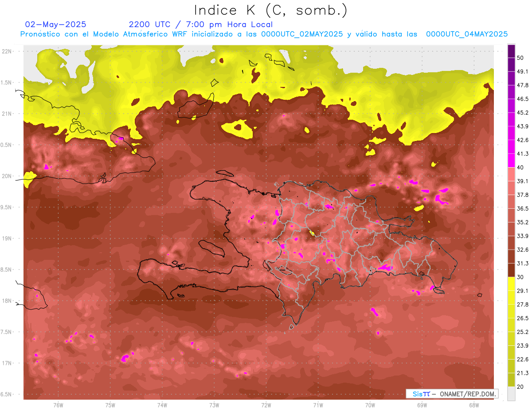The height and width of the screenshot is (411, 532).
Task: Click the '21.3' color scale value
Action: click(523, 373)
